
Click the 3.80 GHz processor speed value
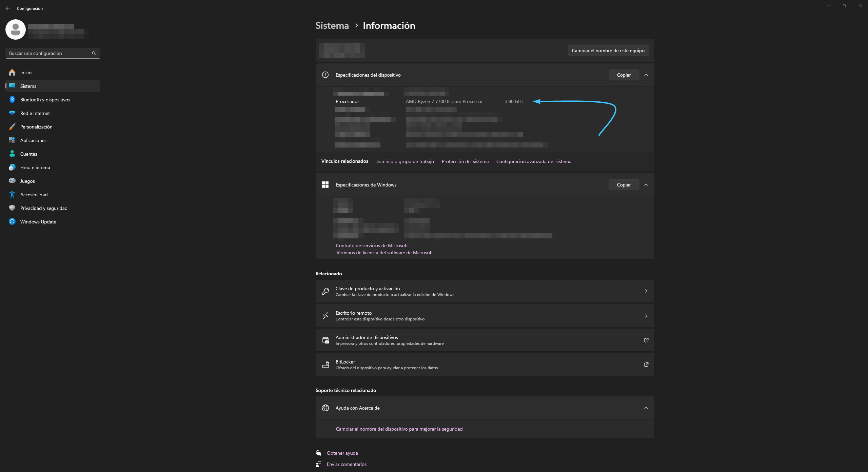click(514, 101)
